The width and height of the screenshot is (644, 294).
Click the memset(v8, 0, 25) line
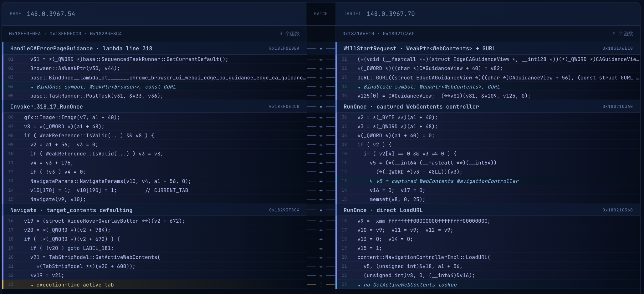point(488,199)
